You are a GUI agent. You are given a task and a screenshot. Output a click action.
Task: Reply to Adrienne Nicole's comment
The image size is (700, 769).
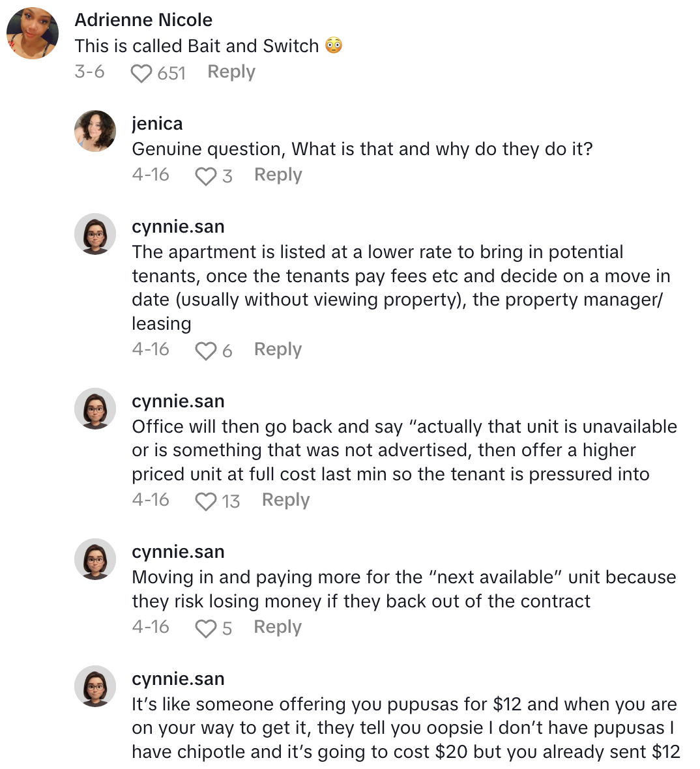231,72
